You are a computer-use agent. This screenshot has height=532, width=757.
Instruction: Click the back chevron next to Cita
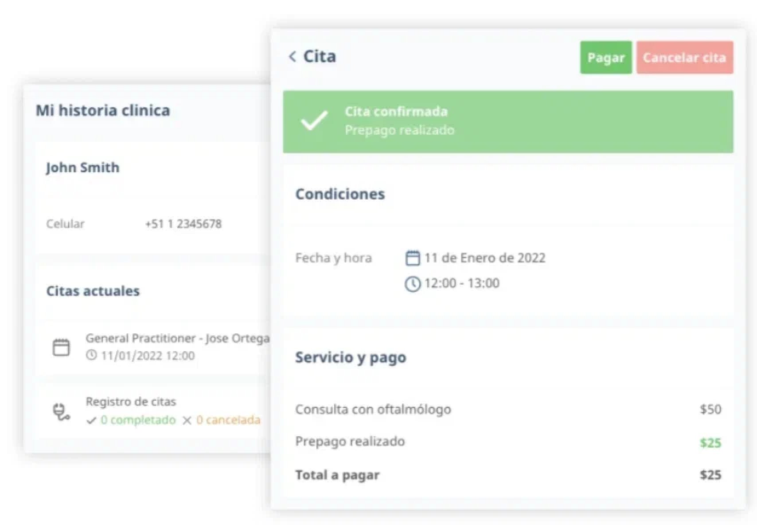292,57
